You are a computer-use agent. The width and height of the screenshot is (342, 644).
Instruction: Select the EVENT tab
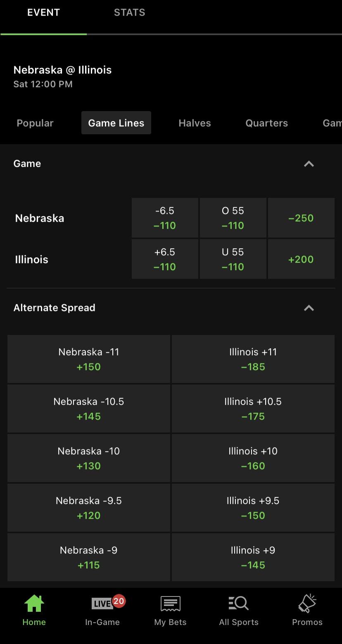[43, 12]
